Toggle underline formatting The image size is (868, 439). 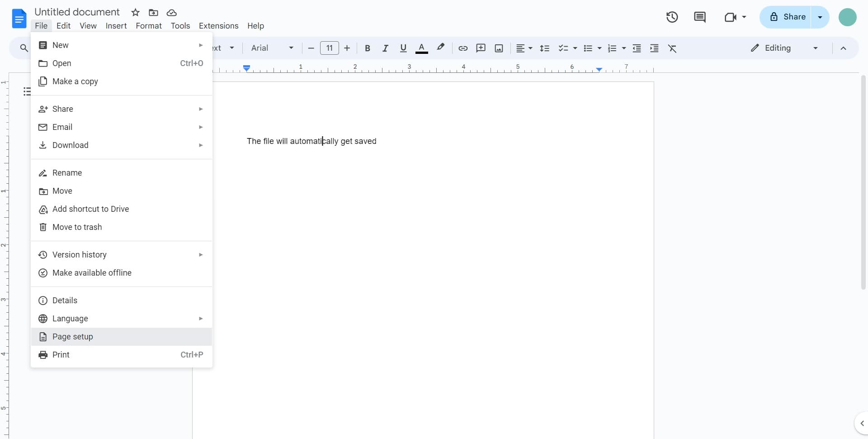click(x=403, y=48)
